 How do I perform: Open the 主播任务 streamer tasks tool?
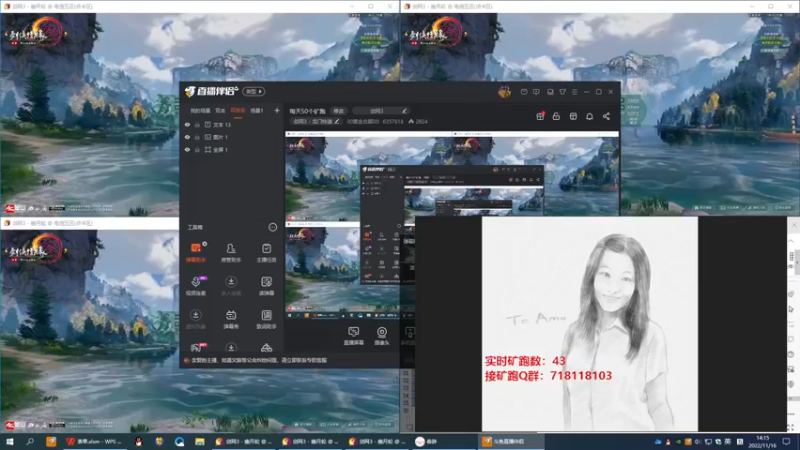click(266, 253)
